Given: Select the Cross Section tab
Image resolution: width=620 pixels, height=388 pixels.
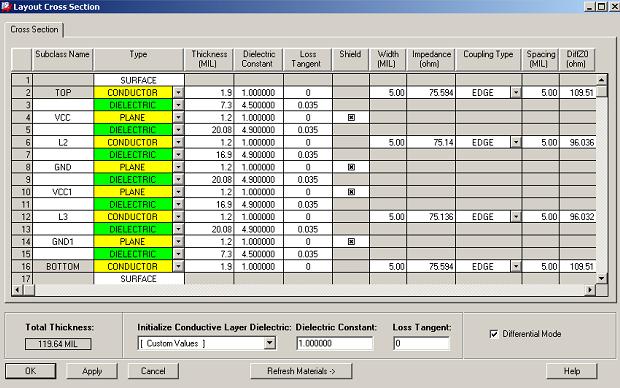Looking at the screenshot, I should click(34, 30).
